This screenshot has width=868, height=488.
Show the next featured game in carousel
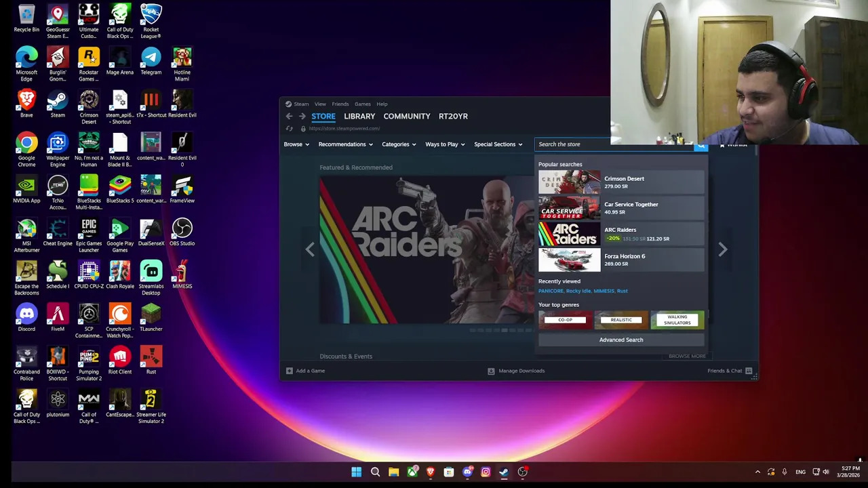tap(723, 249)
